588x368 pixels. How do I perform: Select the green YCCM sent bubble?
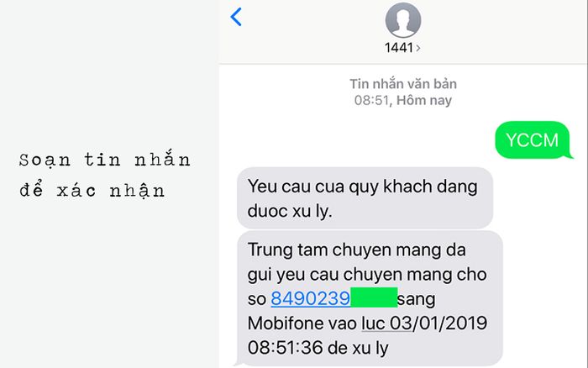(533, 140)
